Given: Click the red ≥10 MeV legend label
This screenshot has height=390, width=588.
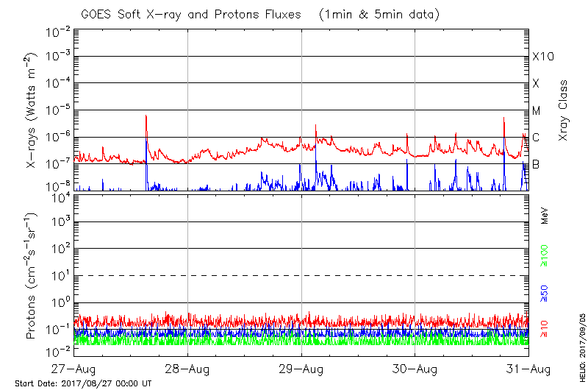Looking at the screenshot, I should pos(545,329).
